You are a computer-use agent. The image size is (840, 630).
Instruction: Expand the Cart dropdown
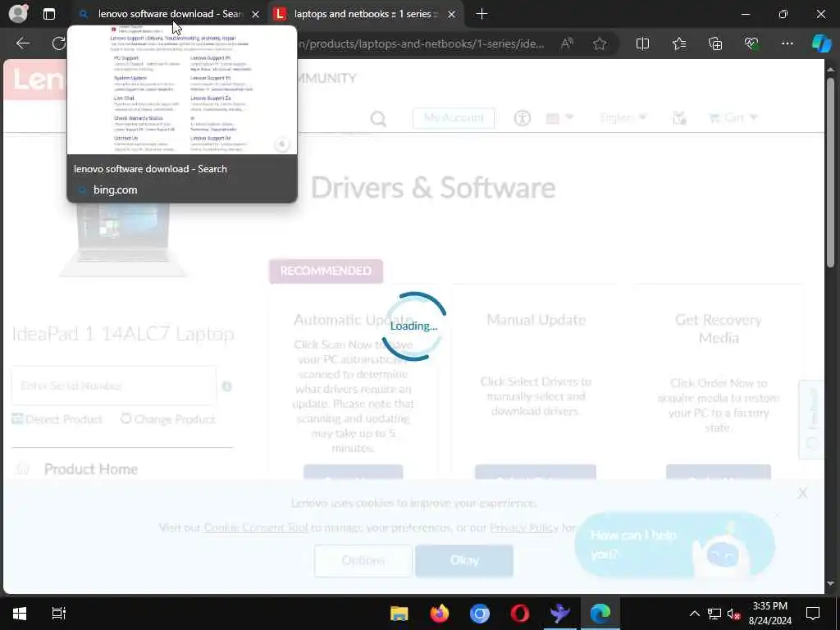(x=733, y=117)
